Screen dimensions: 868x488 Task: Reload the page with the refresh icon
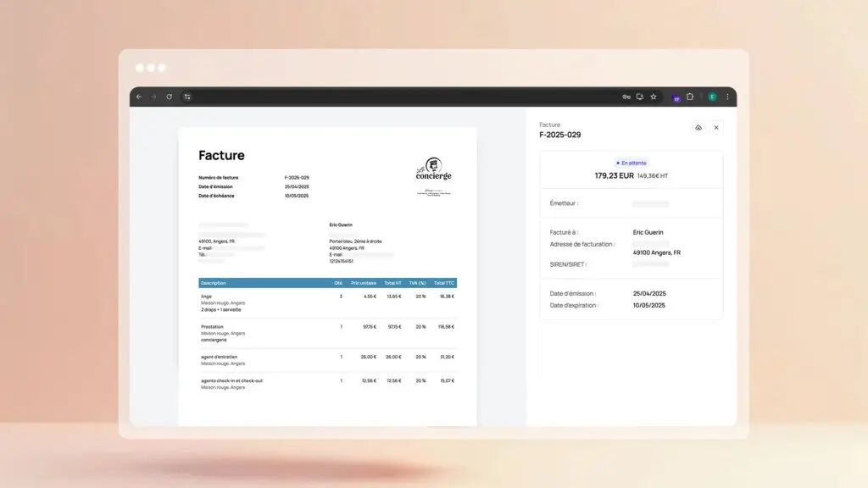coord(169,97)
